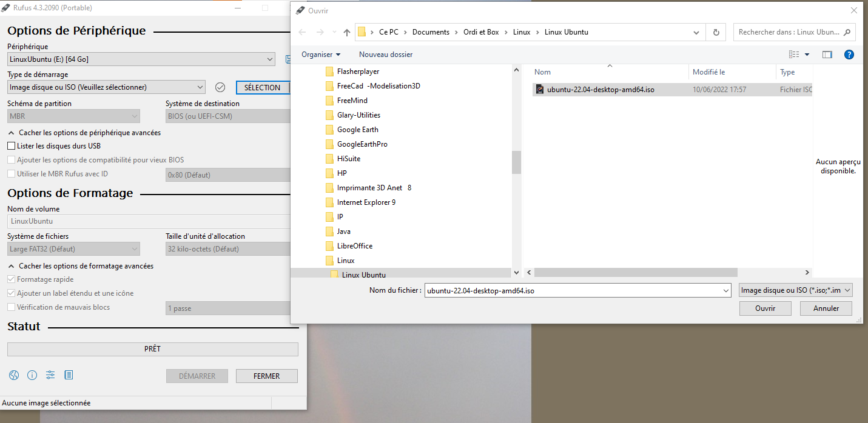Click the DÉMARRER button
Screen dimensions: 868x423
tap(197, 376)
